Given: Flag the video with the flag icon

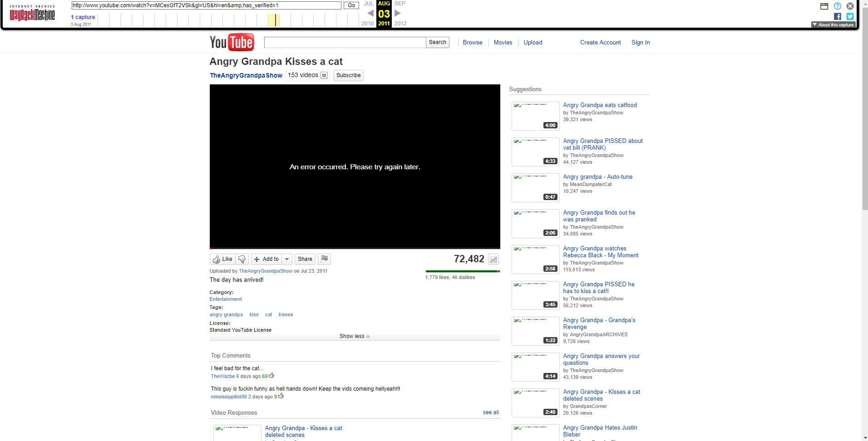Looking at the screenshot, I should coord(324,259).
